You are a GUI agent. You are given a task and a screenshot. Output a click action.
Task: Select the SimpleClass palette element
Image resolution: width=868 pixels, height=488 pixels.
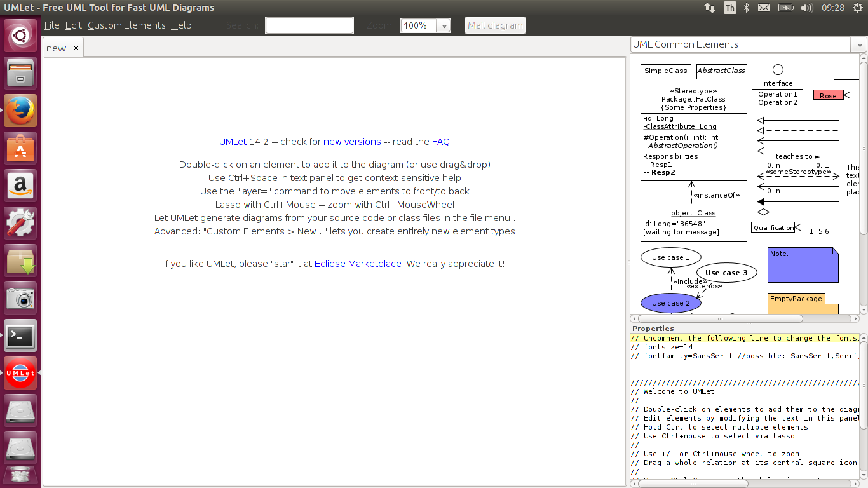(x=666, y=71)
